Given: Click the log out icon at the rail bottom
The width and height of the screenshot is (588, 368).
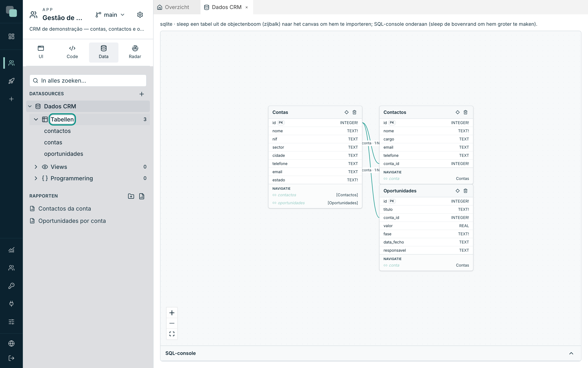Looking at the screenshot, I should tap(11, 358).
